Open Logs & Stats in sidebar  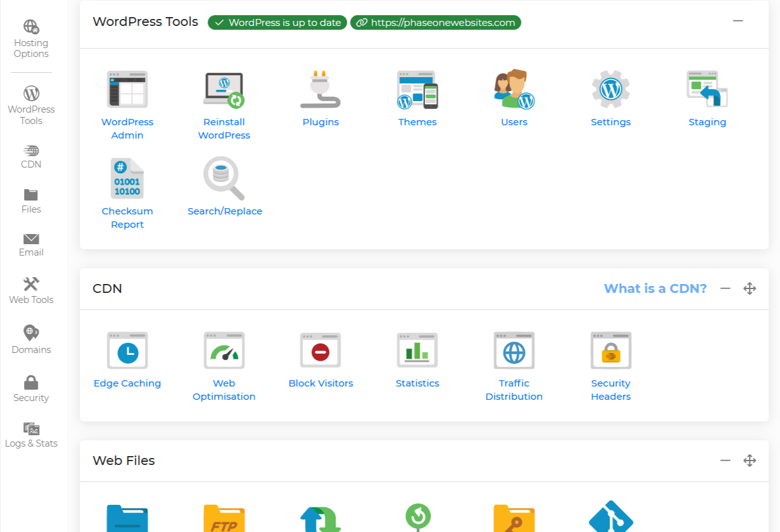coord(31,435)
